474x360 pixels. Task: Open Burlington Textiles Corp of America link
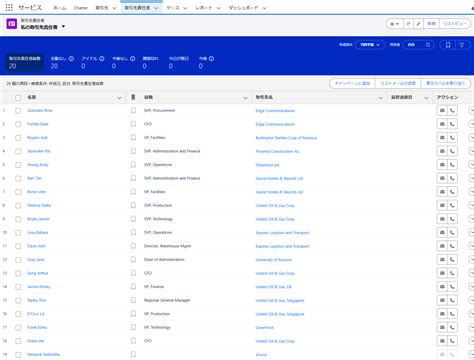click(286, 138)
